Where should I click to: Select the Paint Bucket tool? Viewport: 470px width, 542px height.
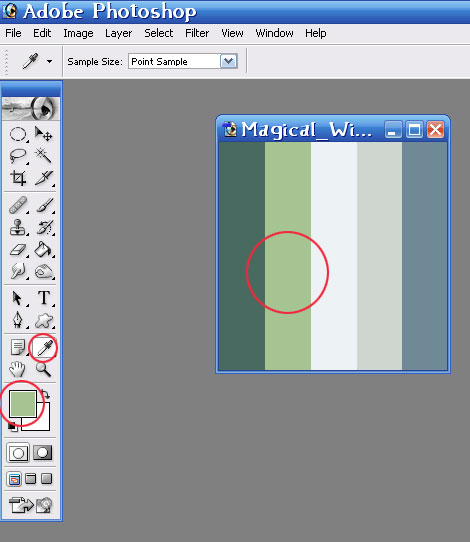(x=44, y=250)
